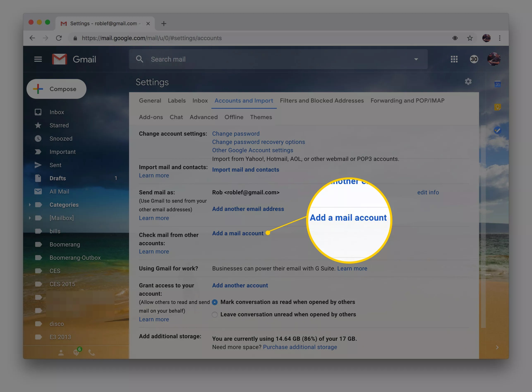Click Purchase additional storage link
Viewport: 532px width, 392px height.
300,347
